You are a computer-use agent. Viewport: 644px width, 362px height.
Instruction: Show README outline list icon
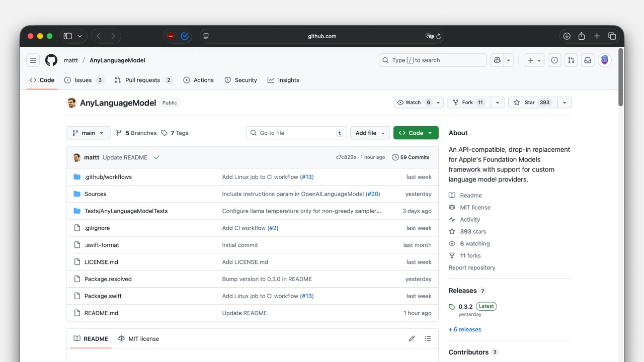pyautogui.click(x=428, y=339)
